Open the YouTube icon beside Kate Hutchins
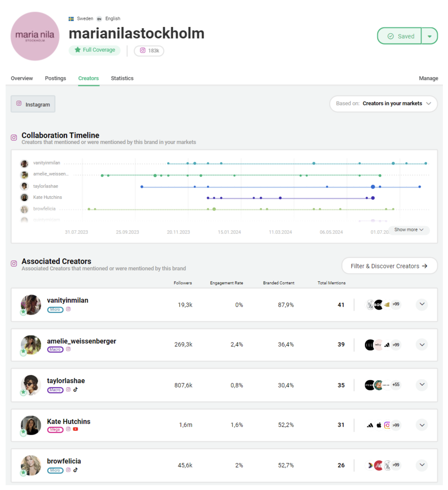The image size is (448, 490). pos(76,429)
